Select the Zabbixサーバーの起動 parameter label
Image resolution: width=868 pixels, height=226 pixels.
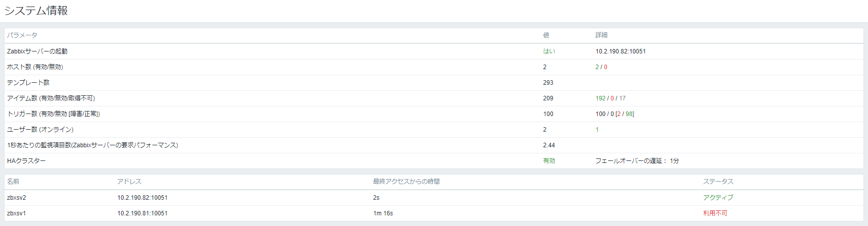click(x=37, y=51)
